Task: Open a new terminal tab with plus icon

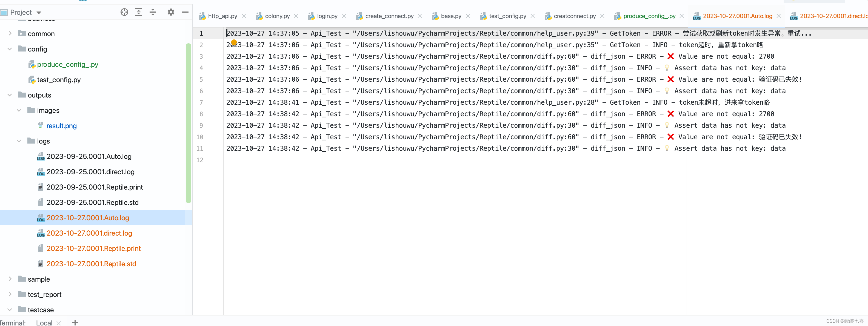Action: click(x=75, y=322)
